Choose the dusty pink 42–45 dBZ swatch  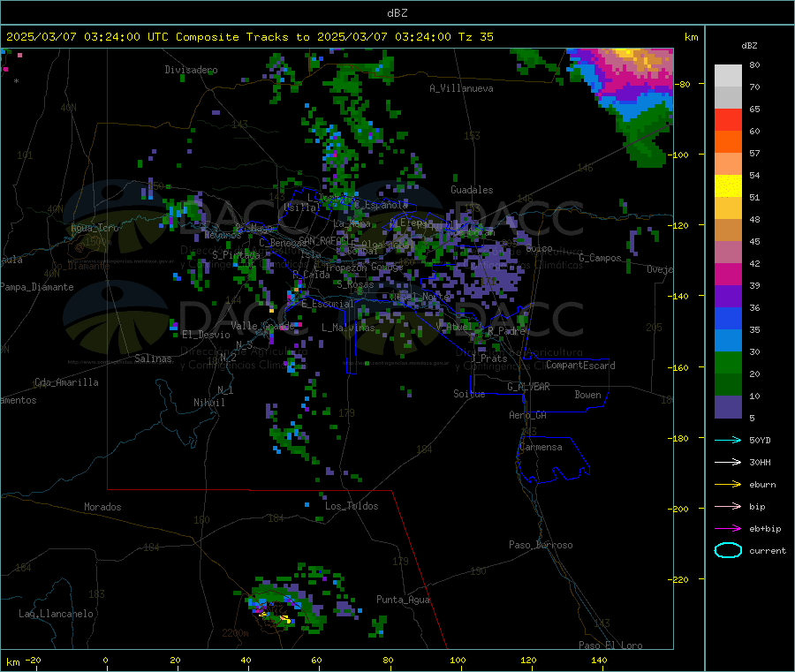pos(728,253)
